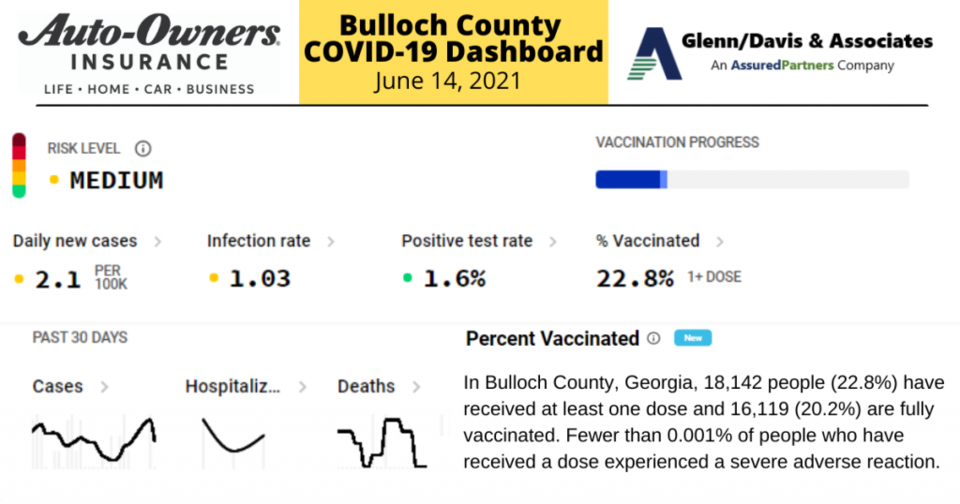Click the yellow dot beside MEDIUM
The height and width of the screenshot is (504, 960).
54,180
